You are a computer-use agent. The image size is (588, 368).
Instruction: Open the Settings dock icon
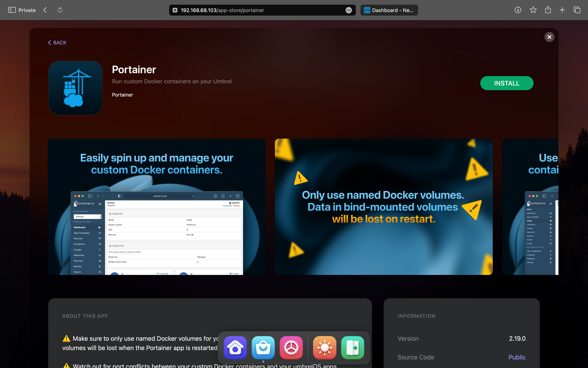pos(291,348)
